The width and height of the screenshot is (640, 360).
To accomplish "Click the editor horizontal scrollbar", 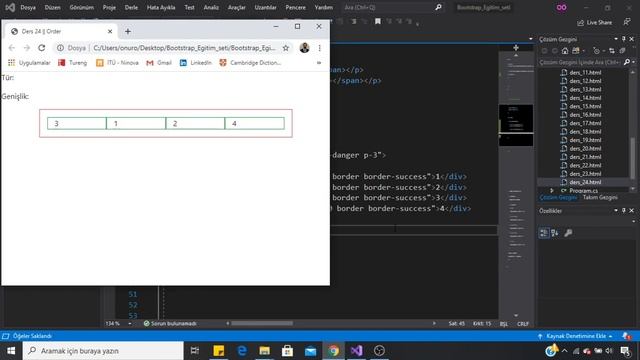I will (262, 324).
